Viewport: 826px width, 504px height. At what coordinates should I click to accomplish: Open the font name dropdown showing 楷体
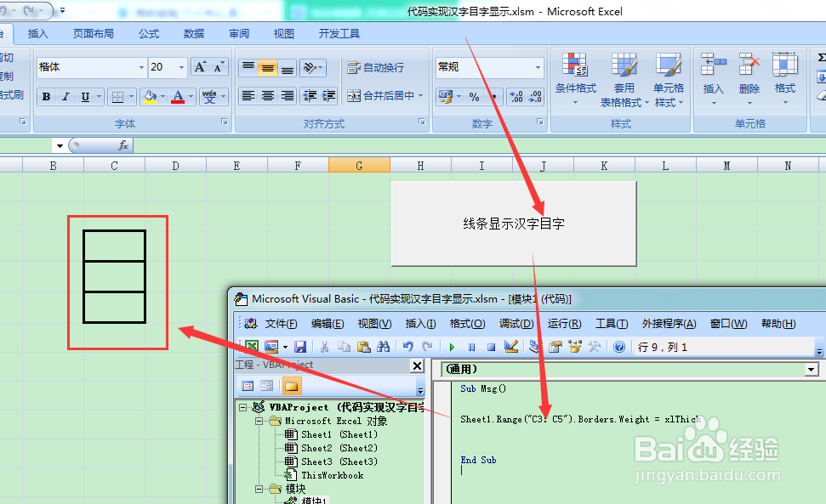(141, 66)
